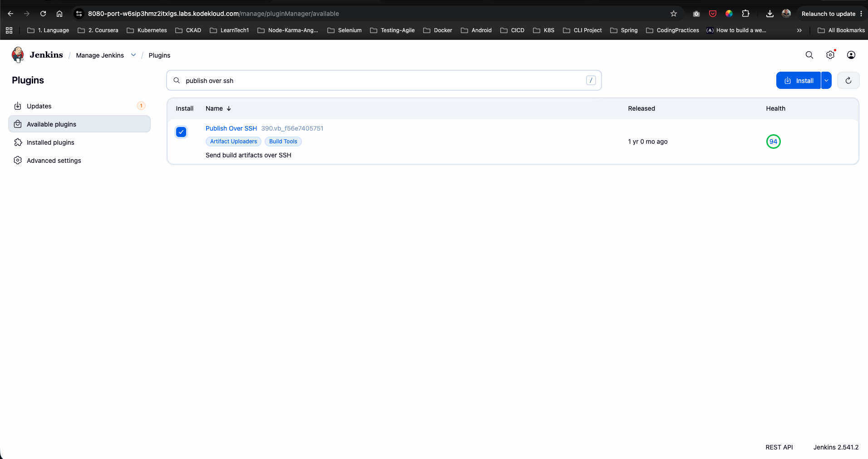Open the Android bookmark folder
The image size is (868, 459).
tap(476, 30)
